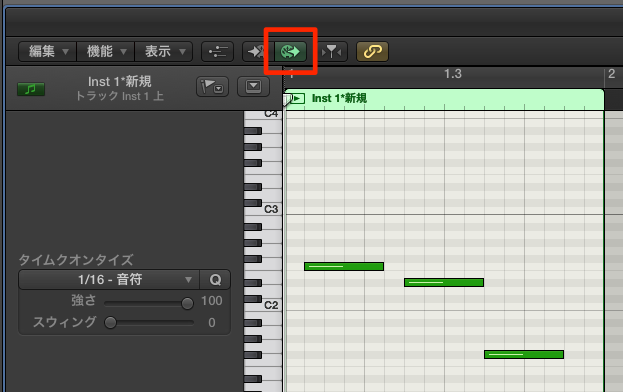Click the region play triangle icon
Image resolution: width=623 pixels, height=392 pixels.
click(297, 98)
